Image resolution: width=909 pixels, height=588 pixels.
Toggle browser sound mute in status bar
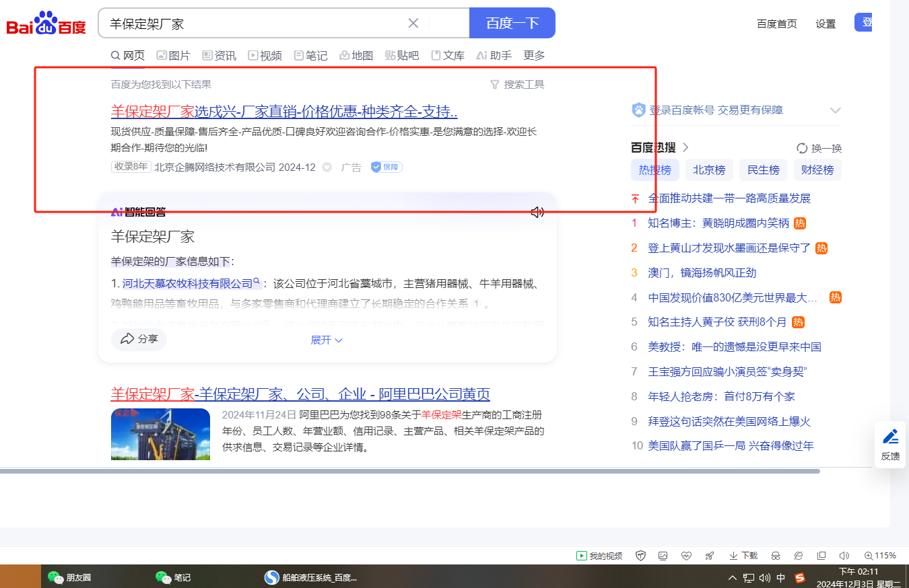click(x=844, y=556)
